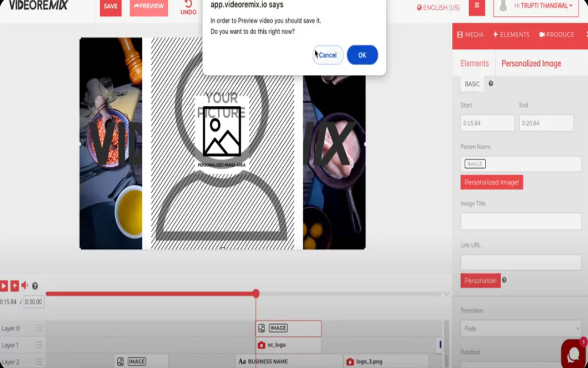This screenshot has width=588, height=368.
Task: Select the vc_logo clip on Layer 1
Action: tap(288, 345)
